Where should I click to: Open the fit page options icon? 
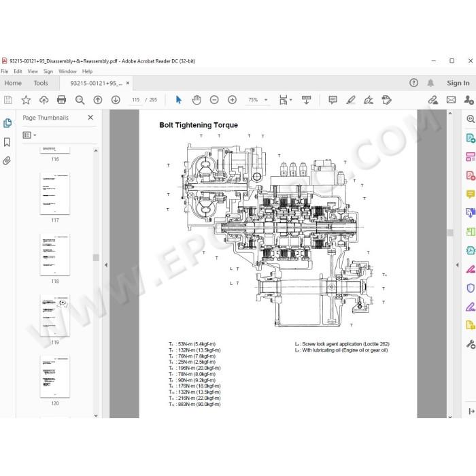click(x=283, y=100)
